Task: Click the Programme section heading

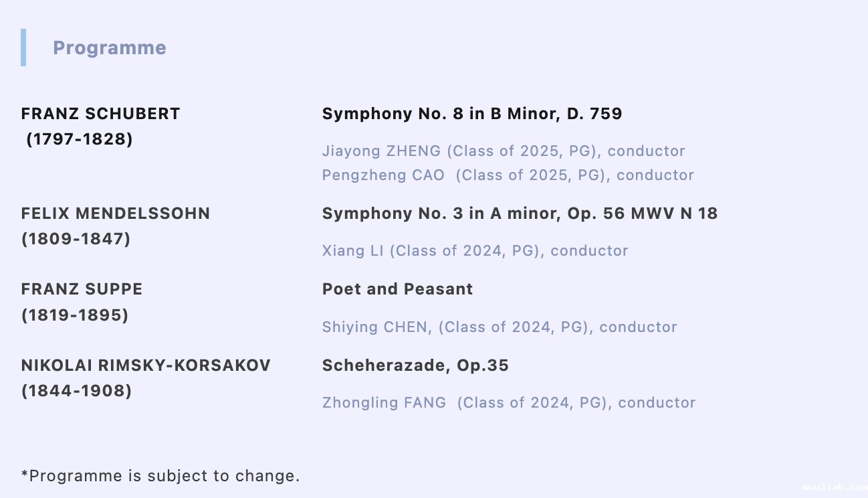Action: pos(110,48)
